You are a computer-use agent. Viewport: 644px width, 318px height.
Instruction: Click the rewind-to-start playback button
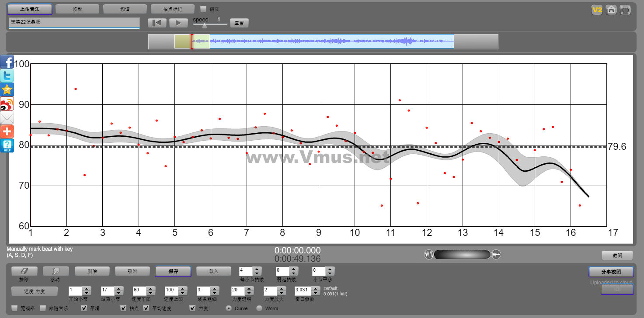[157, 23]
